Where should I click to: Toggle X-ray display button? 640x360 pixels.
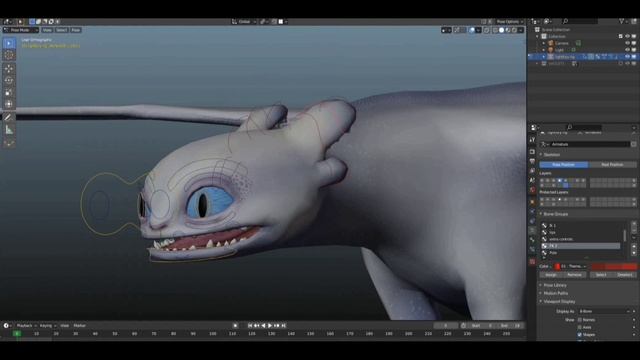[487, 30]
